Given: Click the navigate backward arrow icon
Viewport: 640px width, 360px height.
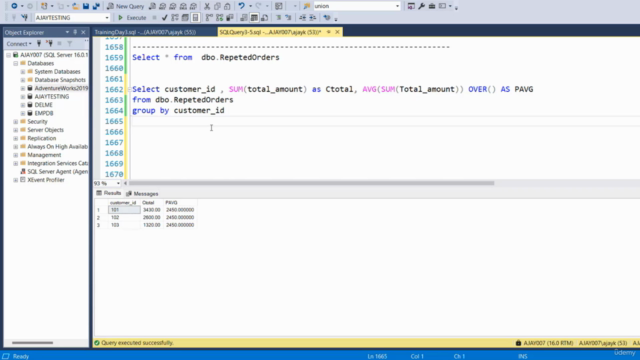Looking at the screenshot, I should tap(14, 6).
